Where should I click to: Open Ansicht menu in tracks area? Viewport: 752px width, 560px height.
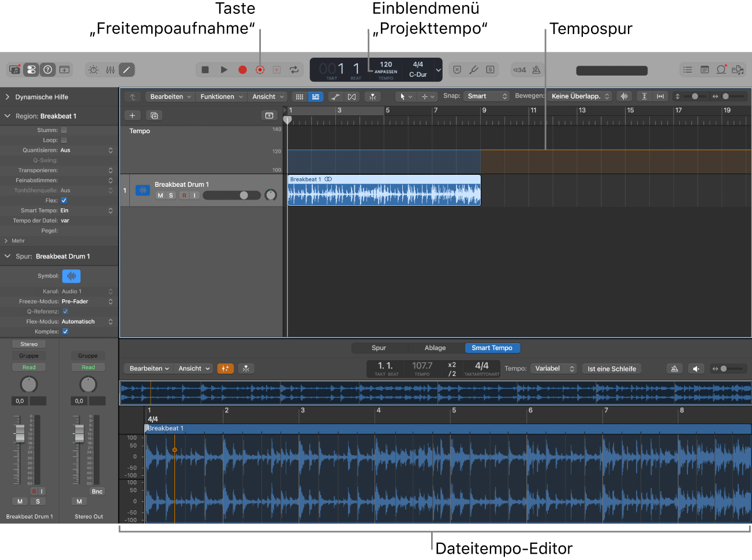pos(268,97)
